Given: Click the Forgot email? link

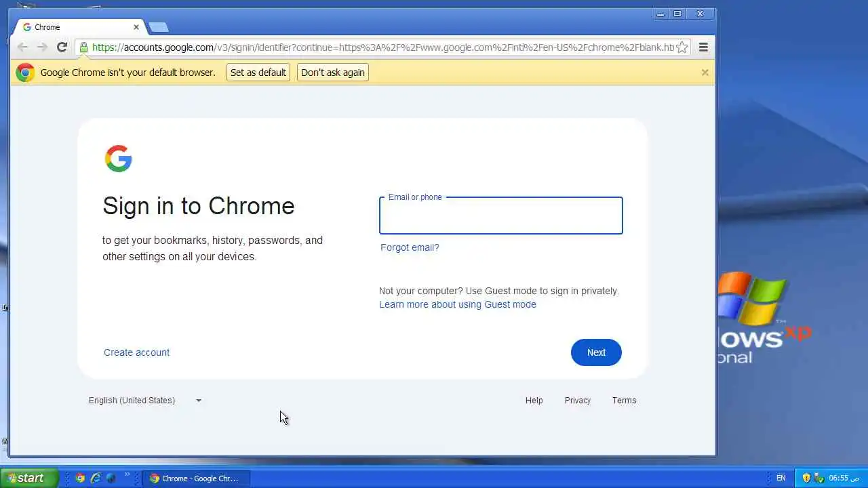Looking at the screenshot, I should [x=410, y=247].
